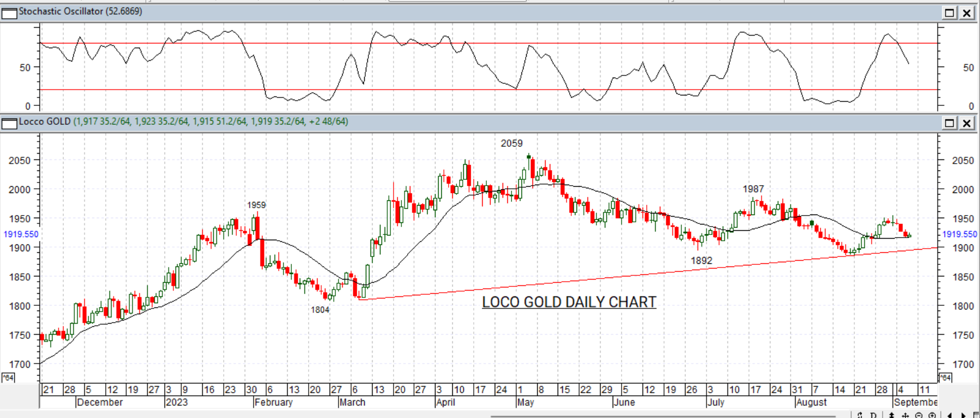Viewport: 980px width, 418px height.
Task: Close the Locco GOLD price panel
Action: [967, 123]
